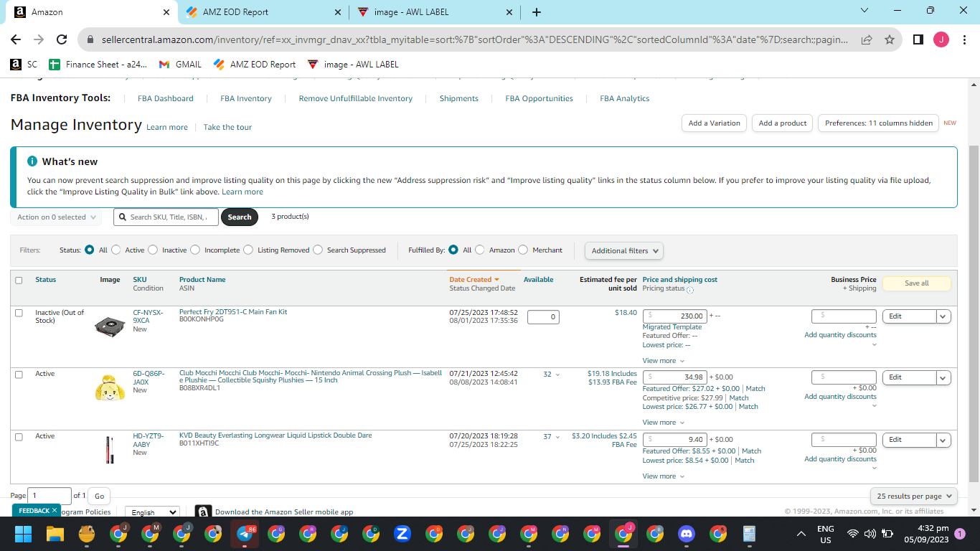Viewport: 980px width, 551px height.
Task: Open the Action on 0 selected dropdown
Action: tap(56, 217)
